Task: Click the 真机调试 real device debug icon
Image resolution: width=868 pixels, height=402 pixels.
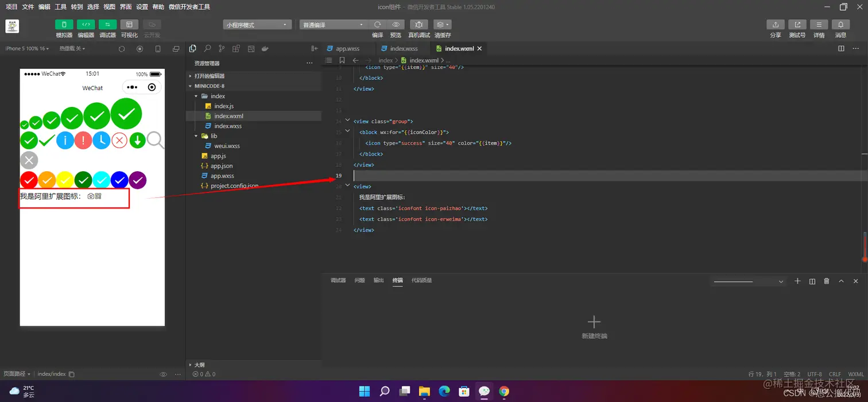Action: point(418,25)
